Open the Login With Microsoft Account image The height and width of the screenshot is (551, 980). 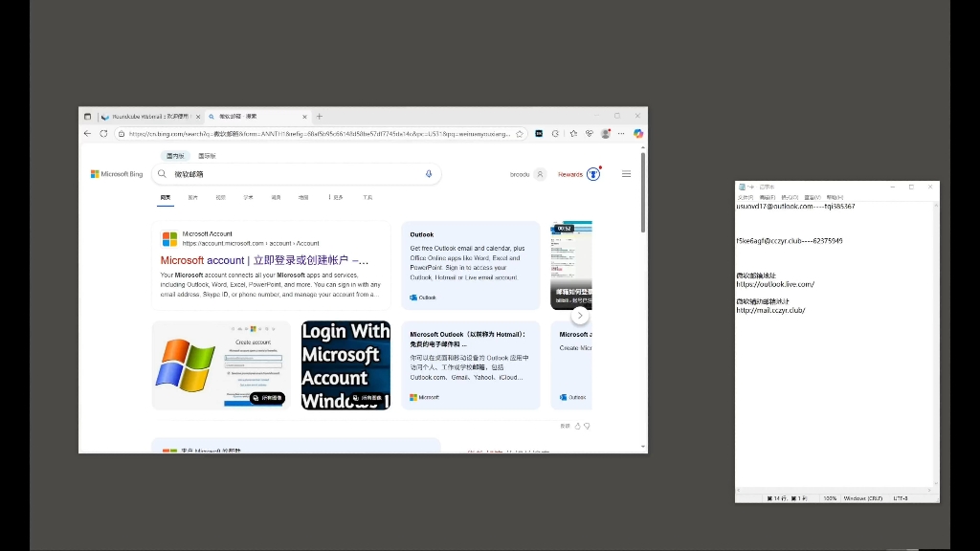coord(345,365)
